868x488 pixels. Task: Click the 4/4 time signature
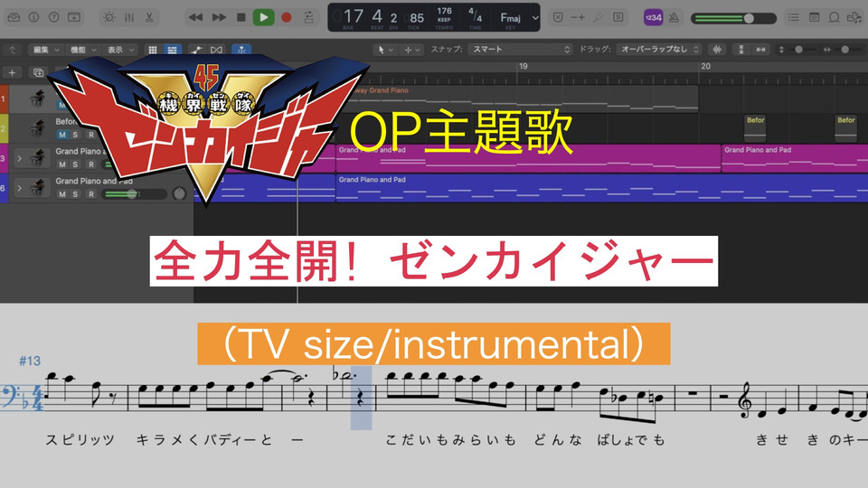pyautogui.click(x=475, y=14)
